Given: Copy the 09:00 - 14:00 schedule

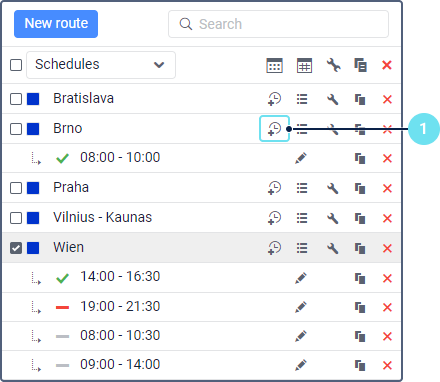Looking at the screenshot, I should [x=360, y=365].
